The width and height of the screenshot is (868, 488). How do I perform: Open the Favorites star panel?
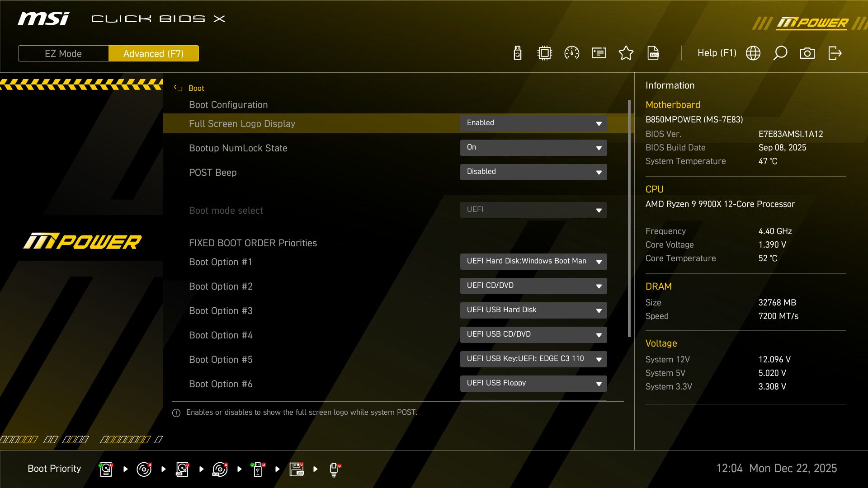(x=626, y=53)
